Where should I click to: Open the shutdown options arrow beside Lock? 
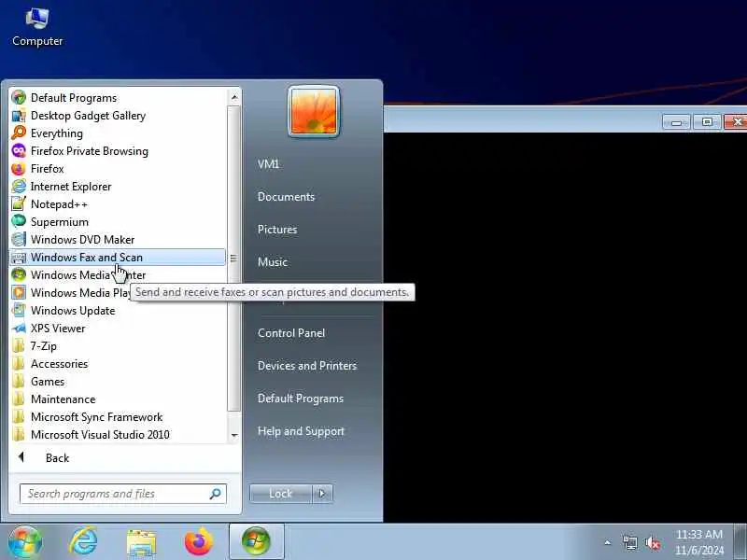point(322,494)
